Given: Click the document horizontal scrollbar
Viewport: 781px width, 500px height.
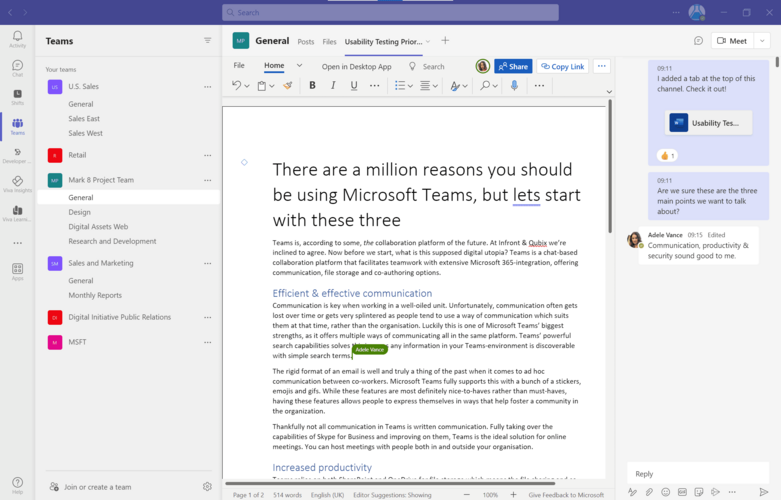Looking at the screenshot, I should pyautogui.click(x=390, y=483).
